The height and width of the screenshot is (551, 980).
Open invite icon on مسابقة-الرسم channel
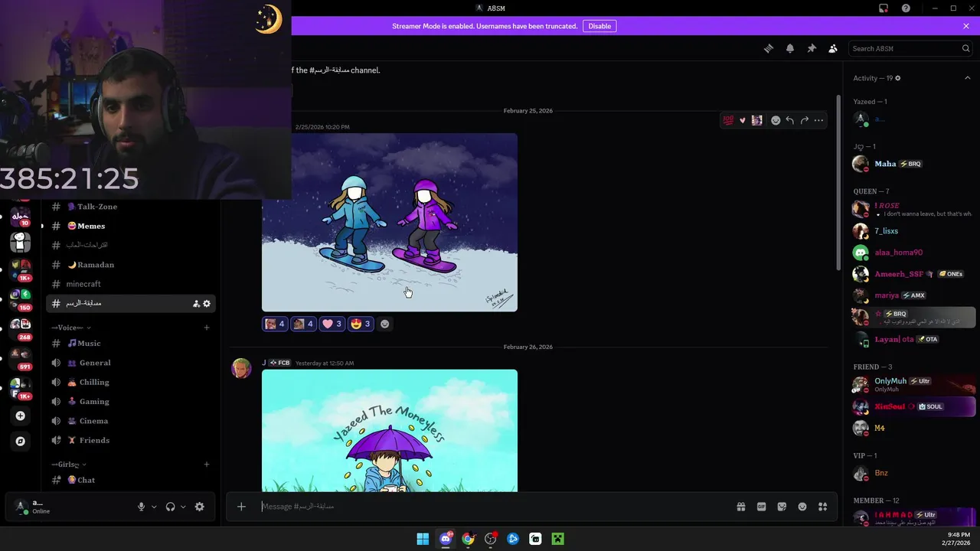196,304
